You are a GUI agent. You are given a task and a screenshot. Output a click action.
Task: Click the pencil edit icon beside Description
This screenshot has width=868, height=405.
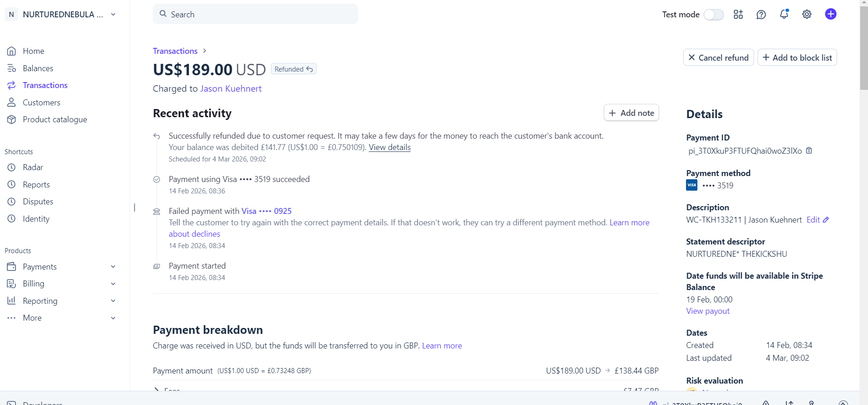point(826,220)
